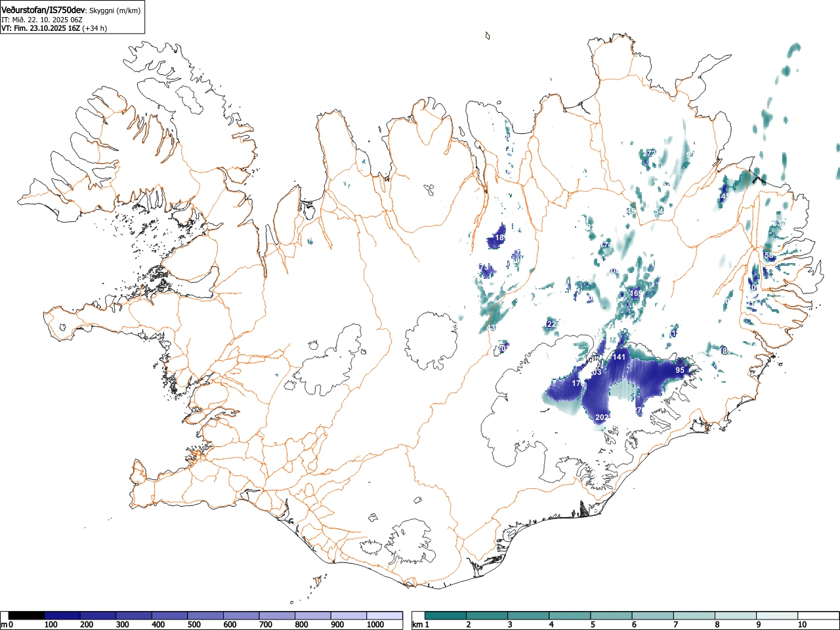Image resolution: width=840 pixels, height=630 pixels.
Task: Click the 'Skyggni (m/km)' parameter label
Action: (x=114, y=11)
